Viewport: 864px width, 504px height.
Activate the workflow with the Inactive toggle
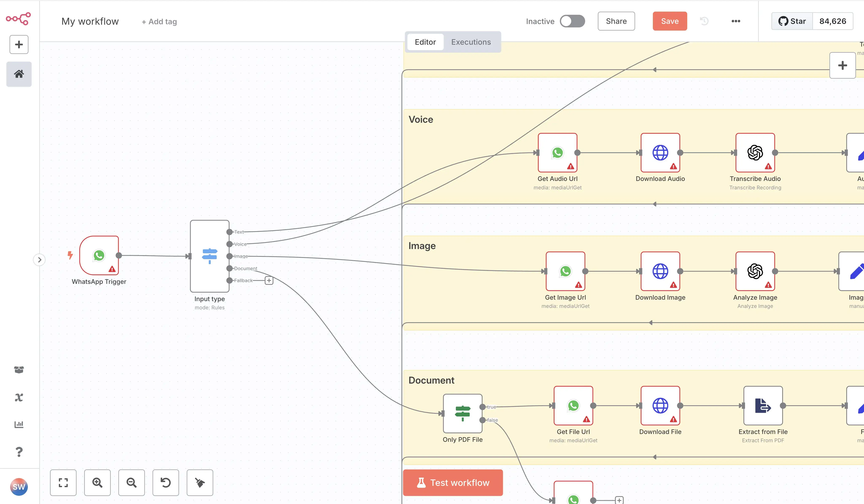pos(572,21)
